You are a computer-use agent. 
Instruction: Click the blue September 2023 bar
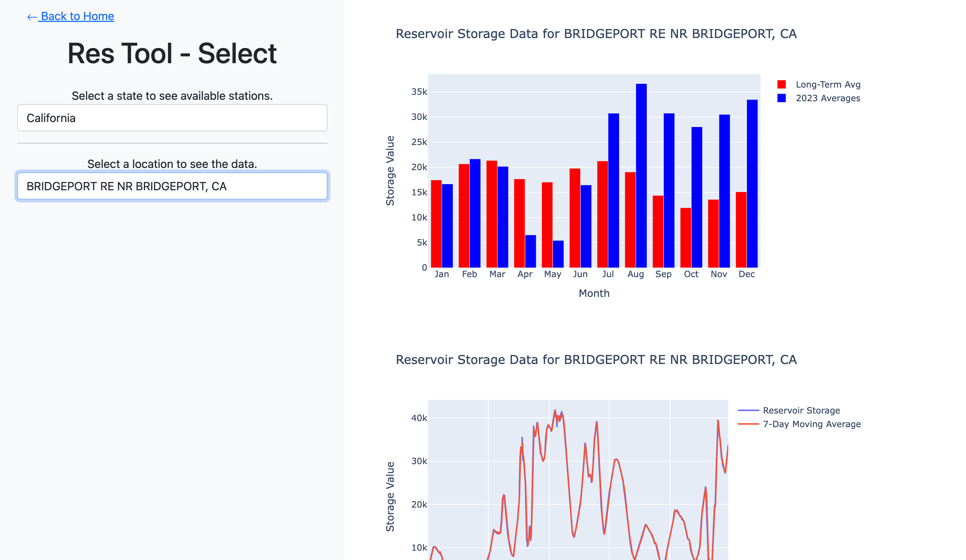point(669,191)
